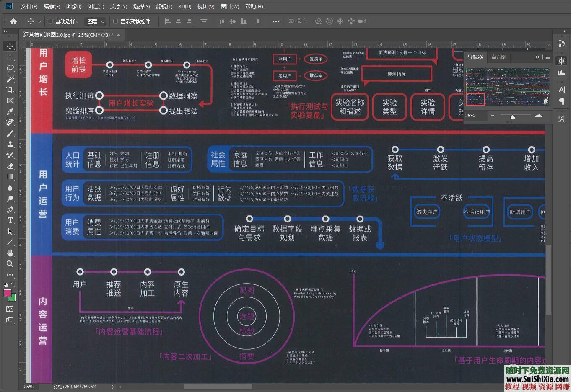
Task: Check the 显示变换控件 option
Action: pos(116,21)
